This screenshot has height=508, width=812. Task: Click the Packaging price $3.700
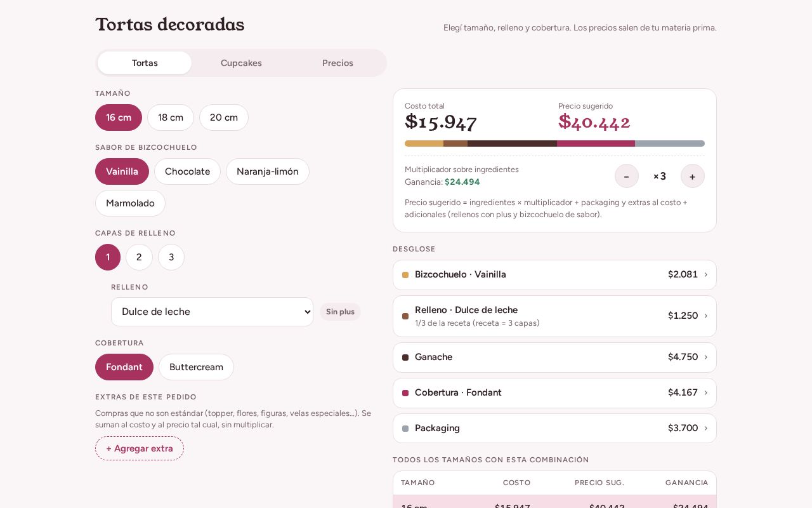tap(683, 429)
